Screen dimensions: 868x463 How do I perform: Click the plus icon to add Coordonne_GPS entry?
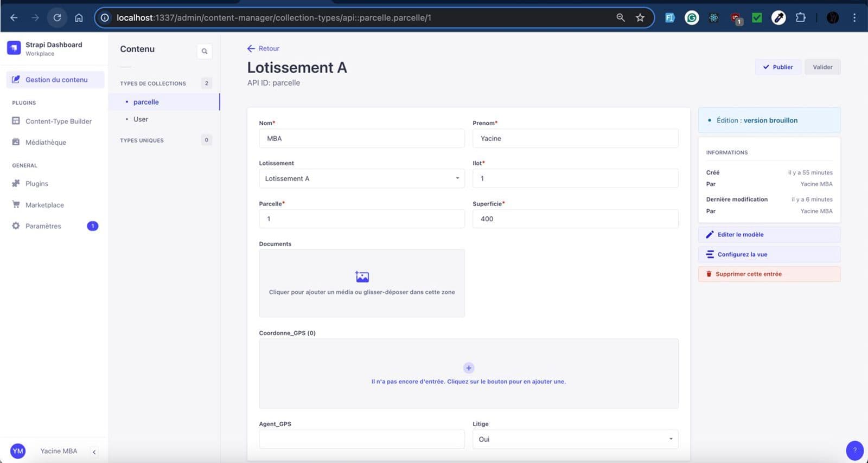tap(469, 368)
